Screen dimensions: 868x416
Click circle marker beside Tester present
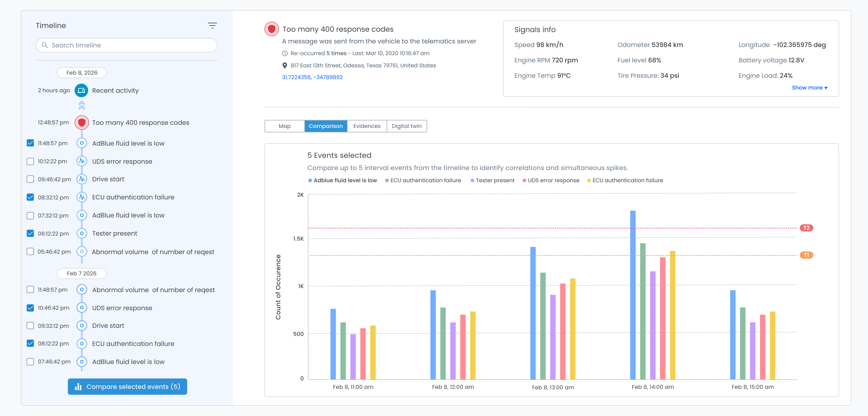pos(82,233)
